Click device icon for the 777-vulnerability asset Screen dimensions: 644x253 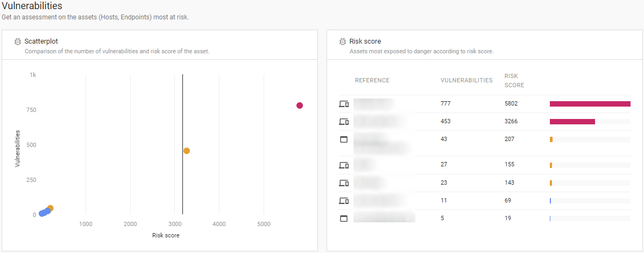tap(344, 104)
